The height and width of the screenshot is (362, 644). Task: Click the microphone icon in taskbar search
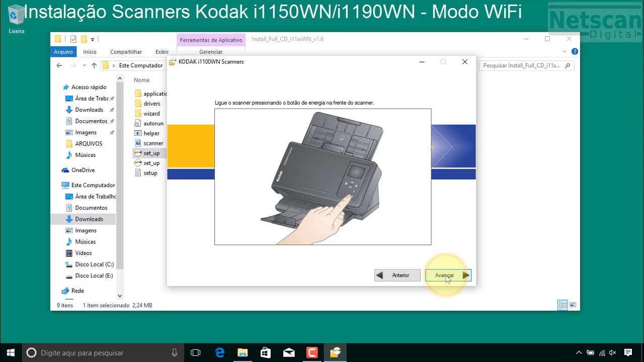click(x=175, y=352)
